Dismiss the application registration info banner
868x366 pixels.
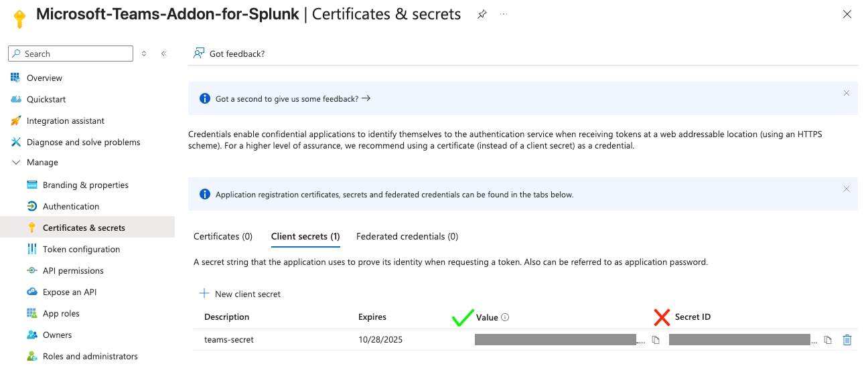pyautogui.click(x=847, y=189)
